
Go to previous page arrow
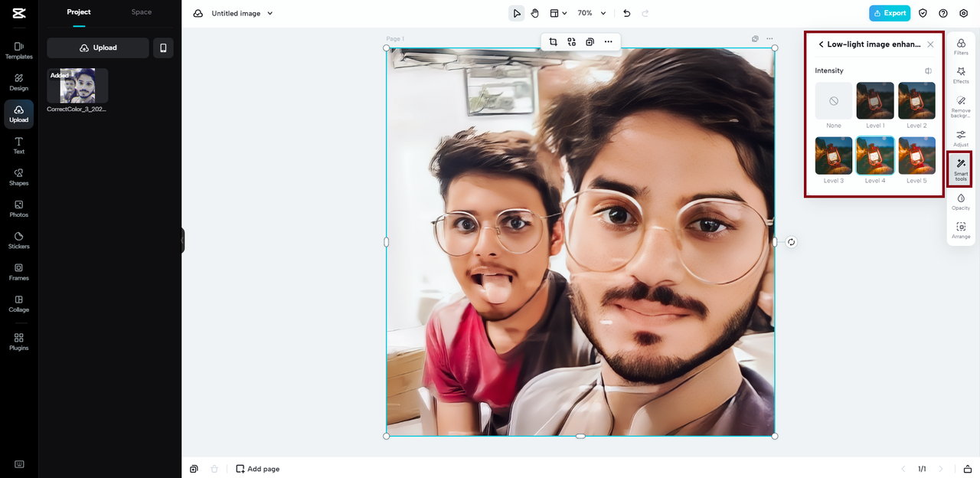903,469
